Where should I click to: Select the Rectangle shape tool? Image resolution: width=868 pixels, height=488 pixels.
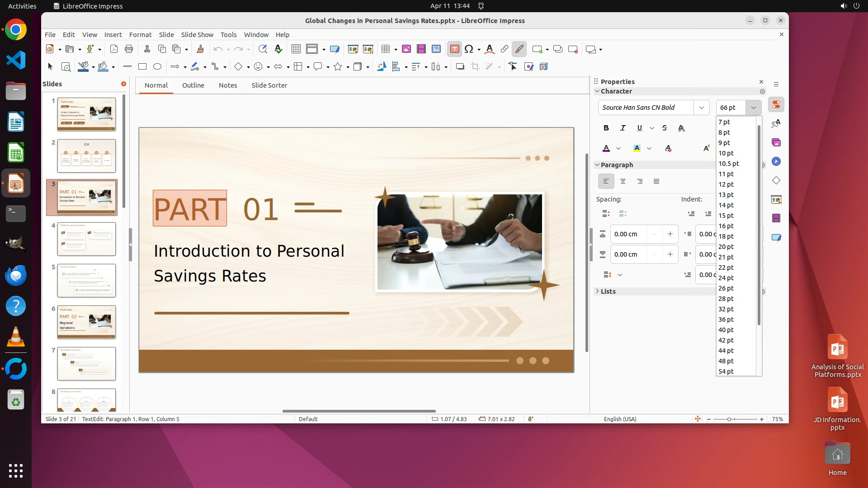pos(142,67)
